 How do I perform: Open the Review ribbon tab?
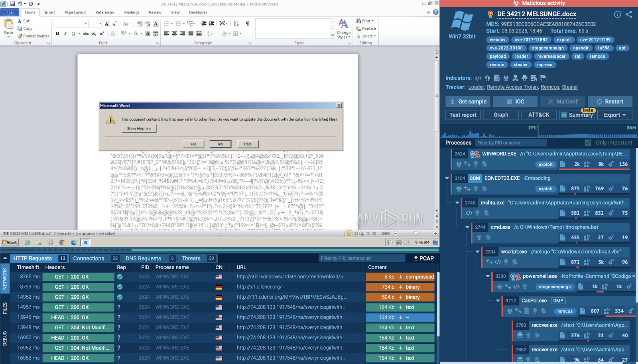(x=155, y=12)
